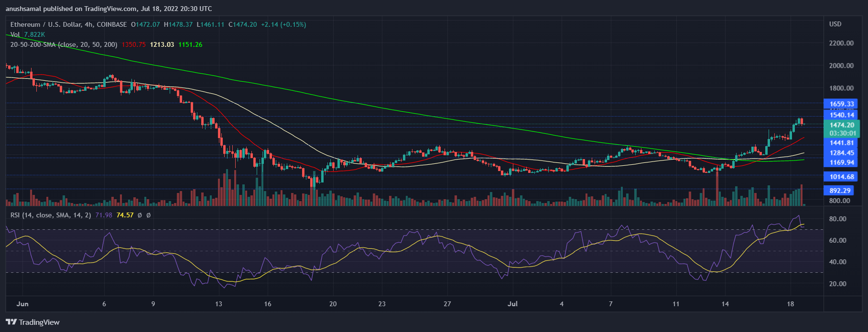Click the TradingView logo at bottom left

[33, 322]
